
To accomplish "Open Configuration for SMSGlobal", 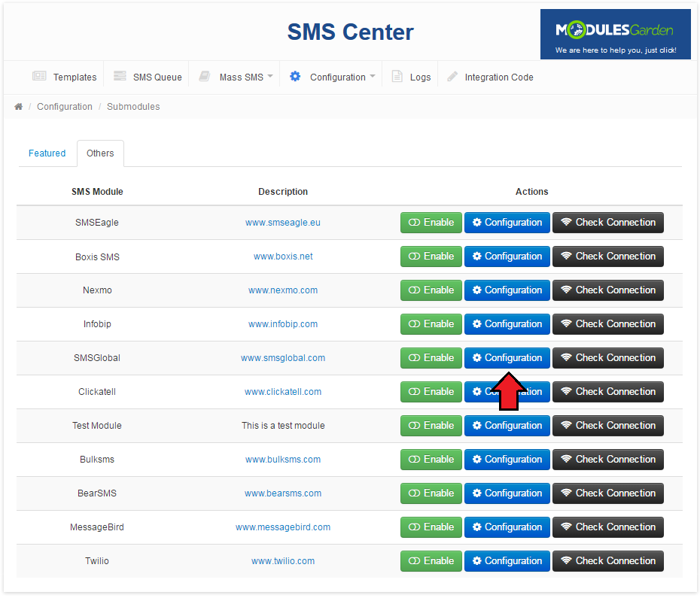I will click(507, 358).
